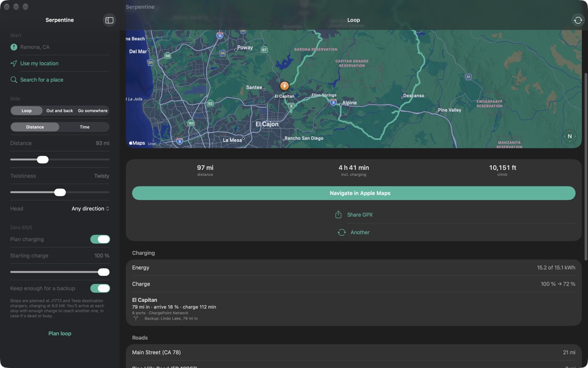Click the Another regenerate icon
The image size is (588, 368).
(342, 233)
